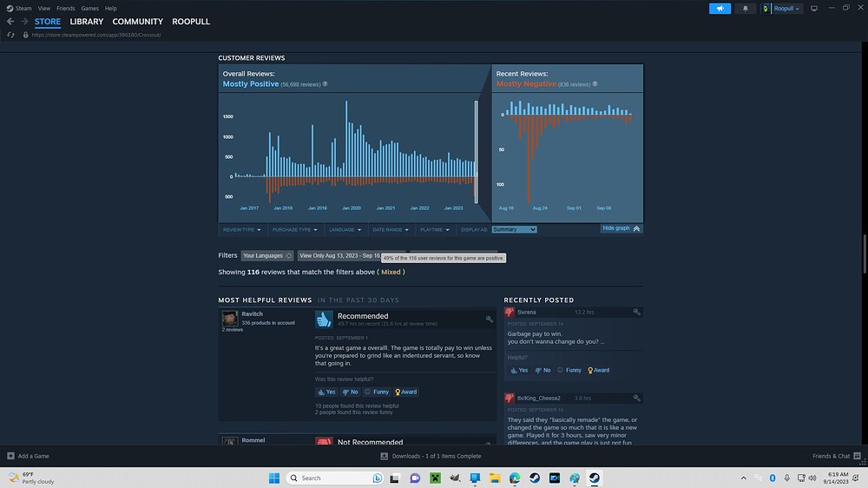Switch to the COMMUNITY tab
Screen dimensions: 868x488
137,22
